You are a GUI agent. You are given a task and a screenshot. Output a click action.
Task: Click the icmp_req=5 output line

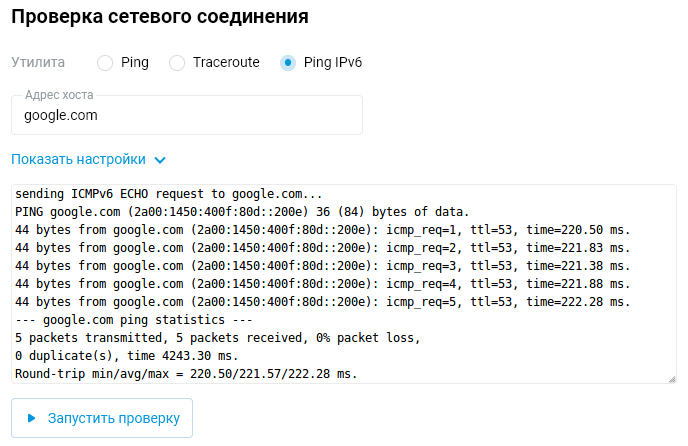tap(323, 302)
